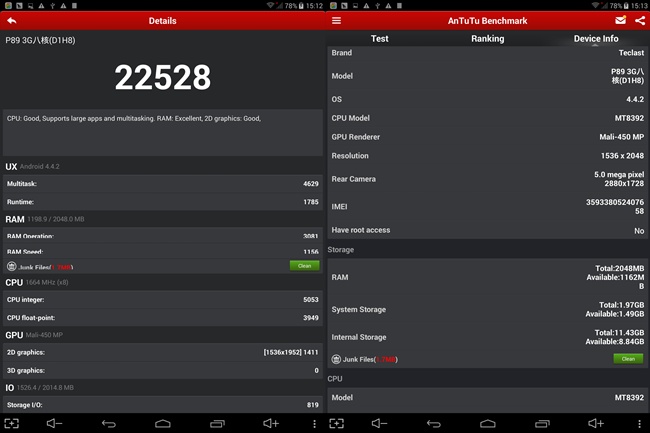This screenshot has width=650, height=433.
Task: Tap the RAM Total 2048MB row
Action: click(x=488, y=277)
